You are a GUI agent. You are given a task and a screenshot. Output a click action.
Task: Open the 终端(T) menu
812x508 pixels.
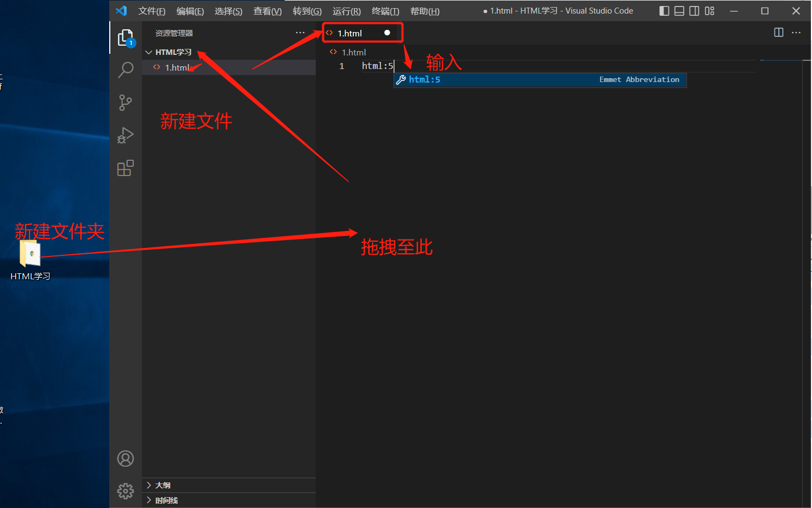[x=385, y=11]
